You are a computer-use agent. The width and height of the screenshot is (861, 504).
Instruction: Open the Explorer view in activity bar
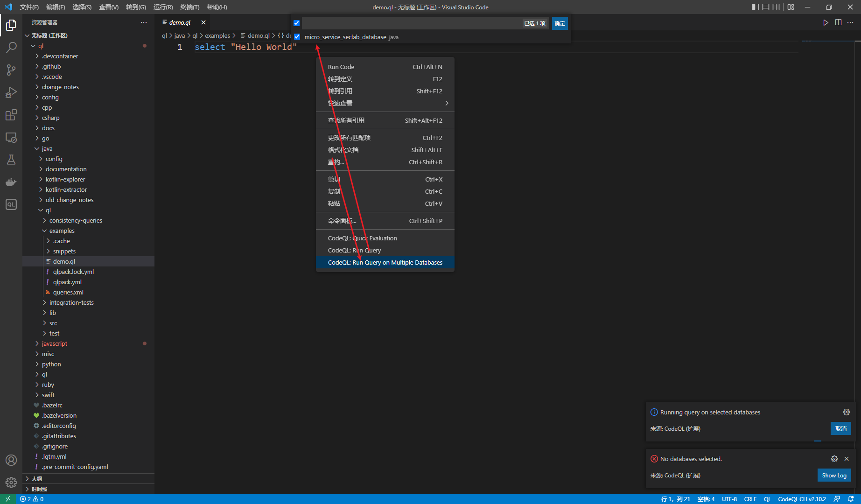[x=11, y=25]
